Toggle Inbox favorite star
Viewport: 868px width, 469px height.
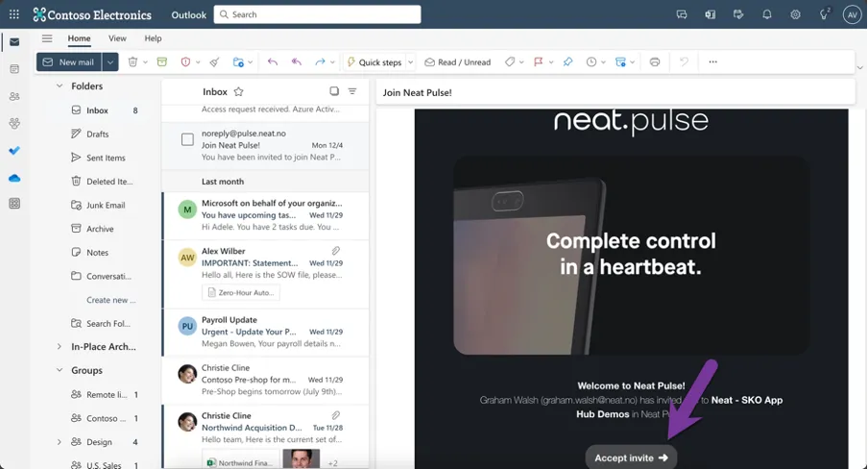tap(238, 91)
